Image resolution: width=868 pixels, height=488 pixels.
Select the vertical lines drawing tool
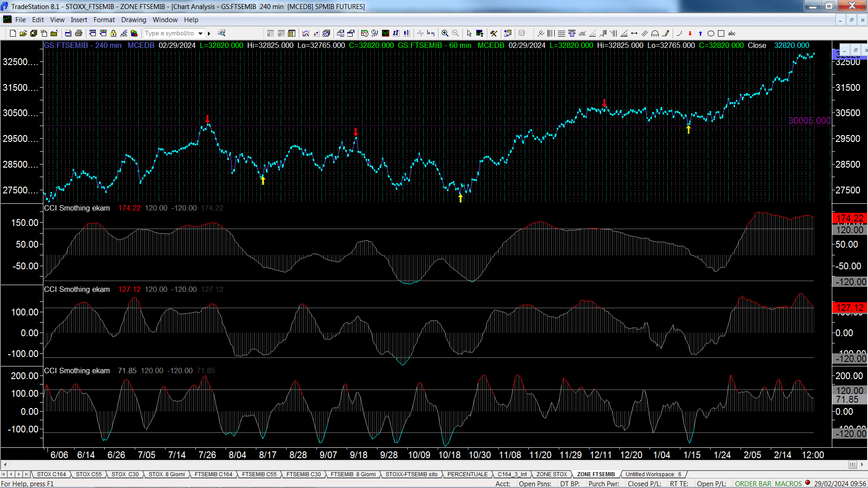click(x=551, y=33)
